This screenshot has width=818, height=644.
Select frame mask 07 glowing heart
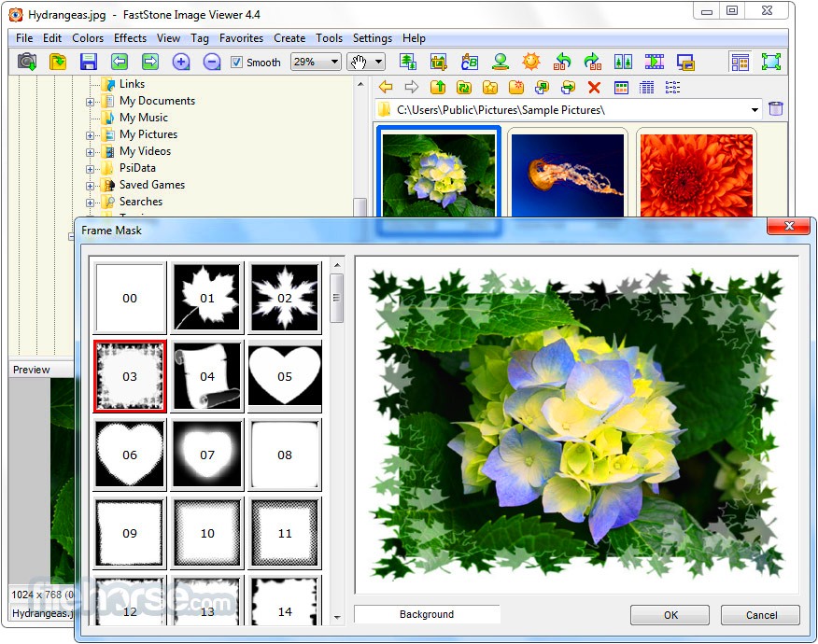click(207, 455)
